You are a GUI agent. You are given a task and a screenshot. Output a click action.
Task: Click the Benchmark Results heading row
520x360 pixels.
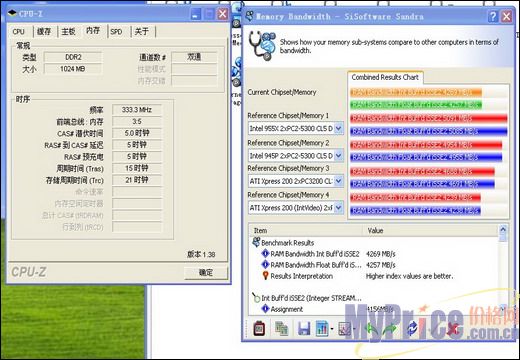pos(287,242)
